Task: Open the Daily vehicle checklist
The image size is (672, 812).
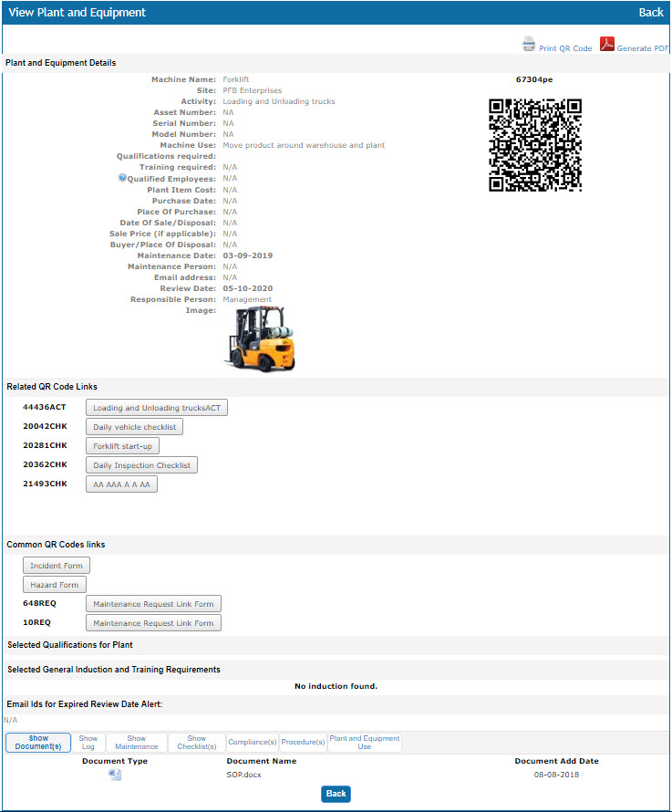Action: pos(135,427)
